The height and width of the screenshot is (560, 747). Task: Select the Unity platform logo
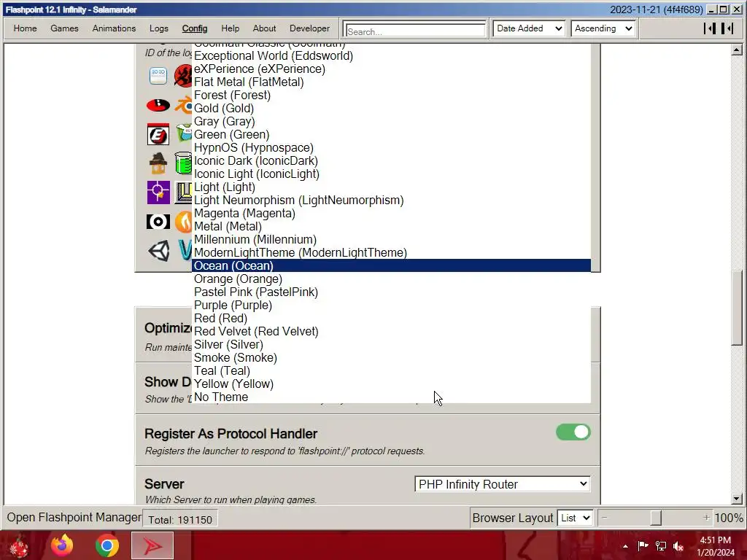pyautogui.click(x=158, y=251)
